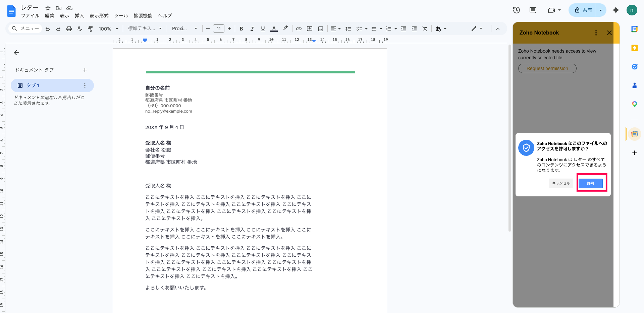Click the print icon in toolbar
644x313 pixels.
point(69,29)
